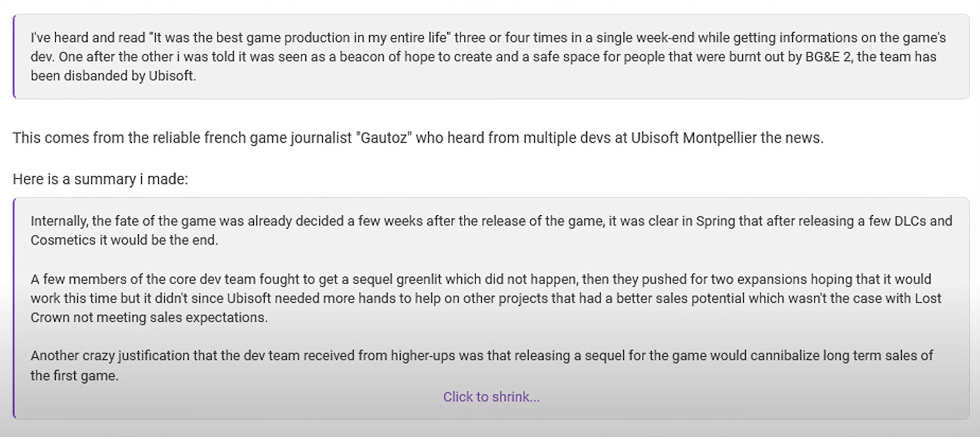Click the paragraph starting 'A few members'
Viewport: 980px width, 437px height.
click(486, 298)
